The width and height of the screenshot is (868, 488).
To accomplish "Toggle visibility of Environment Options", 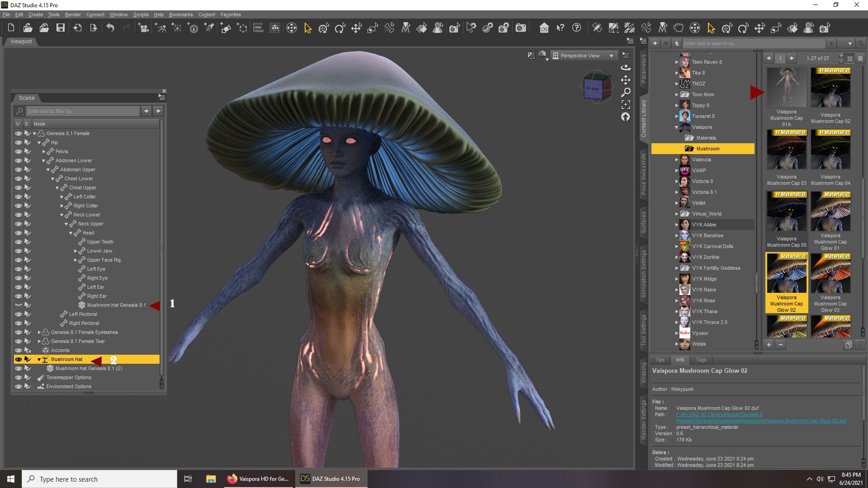I will point(18,386).
